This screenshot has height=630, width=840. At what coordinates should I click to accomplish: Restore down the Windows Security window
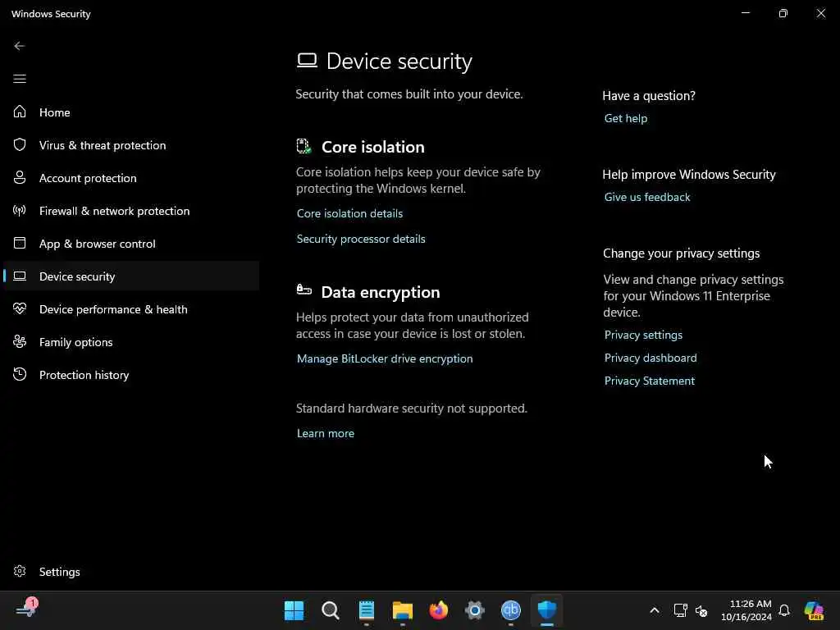[783, 13]
